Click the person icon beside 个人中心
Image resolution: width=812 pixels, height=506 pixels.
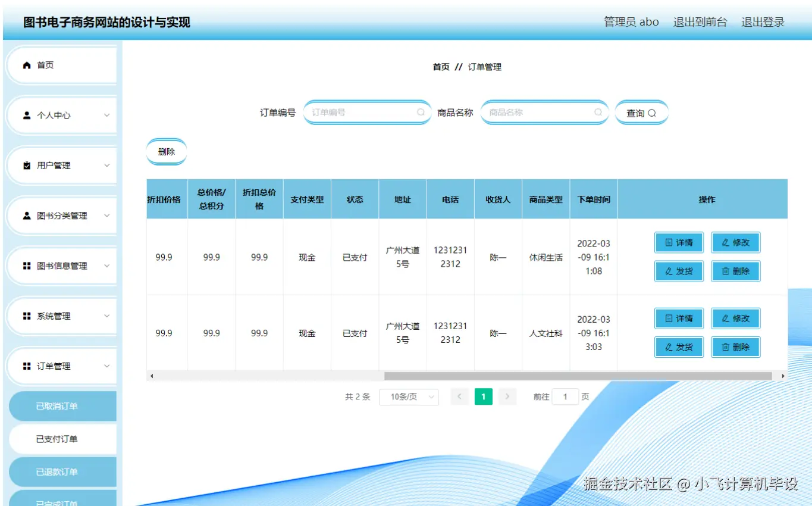(26, 115)
